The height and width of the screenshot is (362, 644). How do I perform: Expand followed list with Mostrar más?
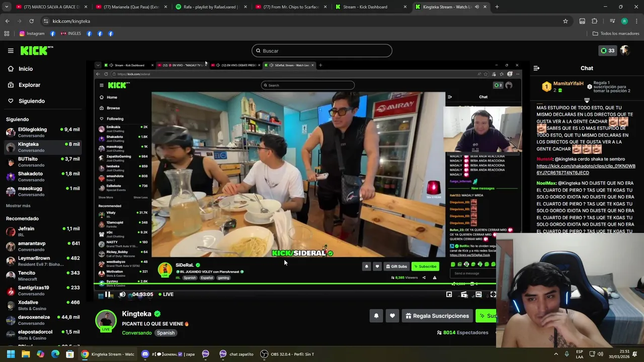pyautogui.click(x=18, y=206)
